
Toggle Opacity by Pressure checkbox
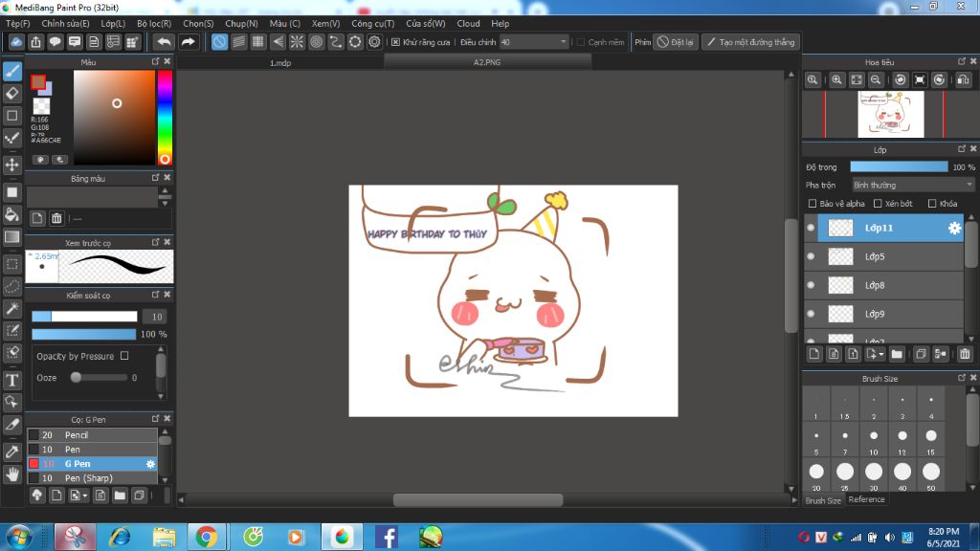124,356
